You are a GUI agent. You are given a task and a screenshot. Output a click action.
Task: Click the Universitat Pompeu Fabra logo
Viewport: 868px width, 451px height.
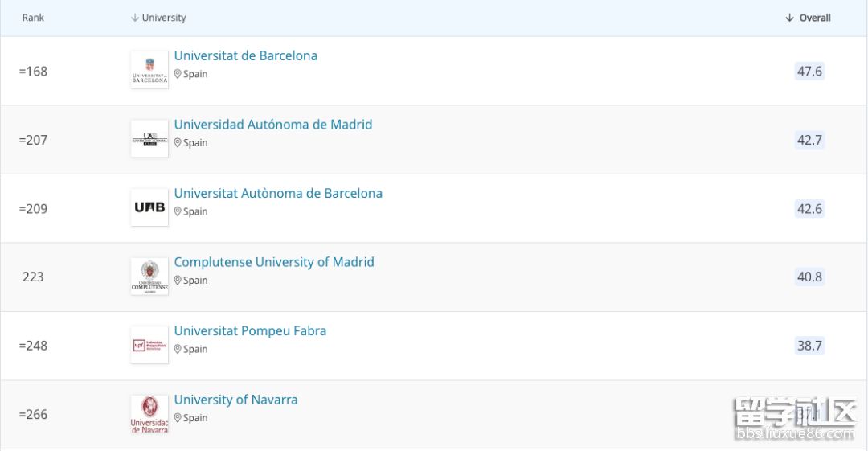click(x=149, y=346)
